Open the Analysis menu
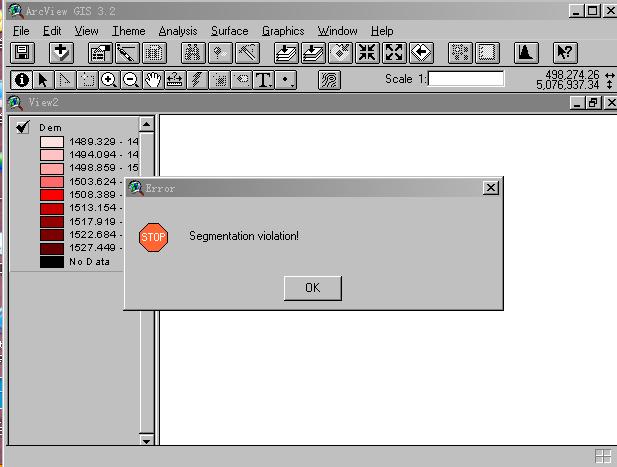Screen dimensions: 617x467 click(178, 31)
